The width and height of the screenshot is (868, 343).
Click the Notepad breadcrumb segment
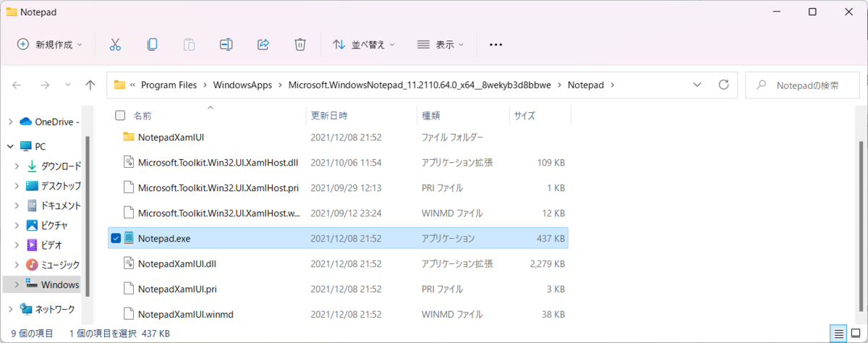point(585,85)
